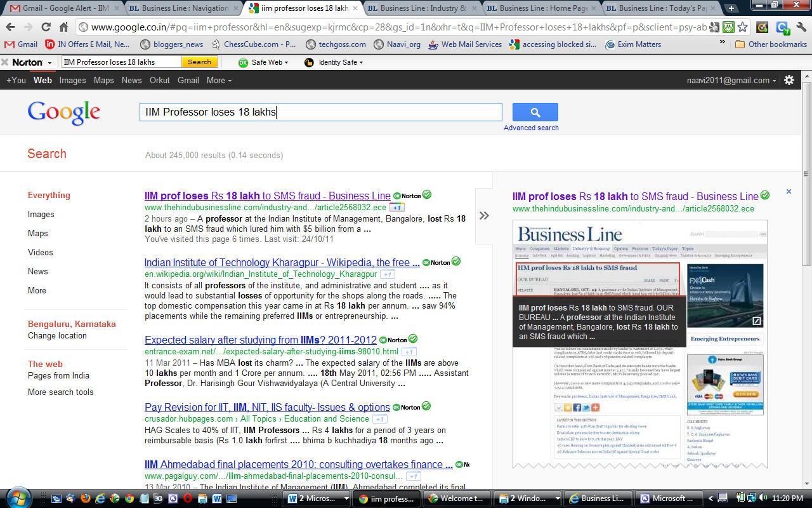The image size is (812, 508).
Task: Open the Gmail bookmark in bookmarks bar
Action: 21,44
